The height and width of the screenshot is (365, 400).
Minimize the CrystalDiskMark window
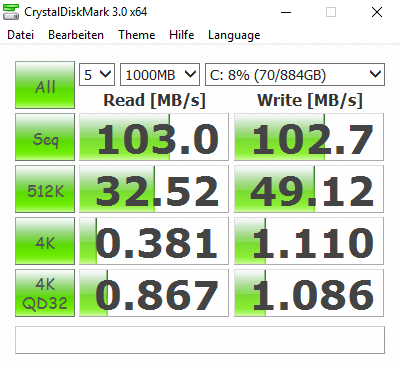point(286,12)
